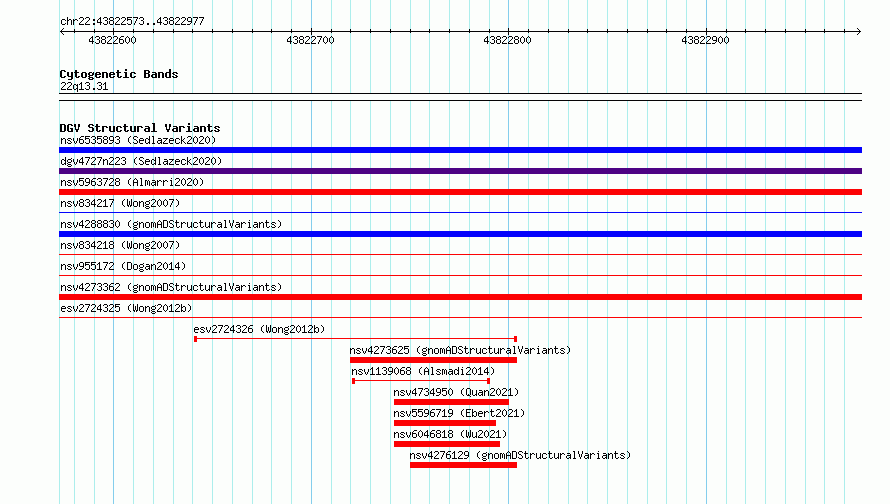
Task: Click the DGV Structural Variants track title
Action: coord(140,128)
